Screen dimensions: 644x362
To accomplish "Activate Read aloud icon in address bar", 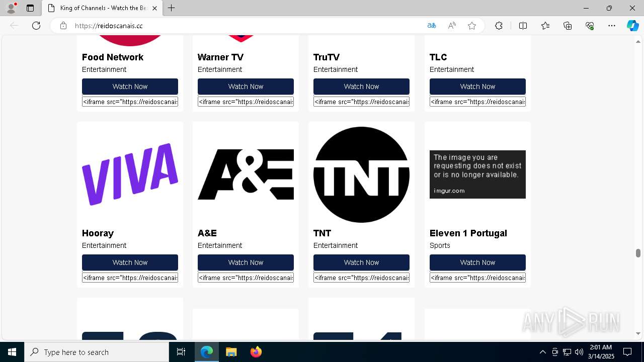I will point(452,26).
